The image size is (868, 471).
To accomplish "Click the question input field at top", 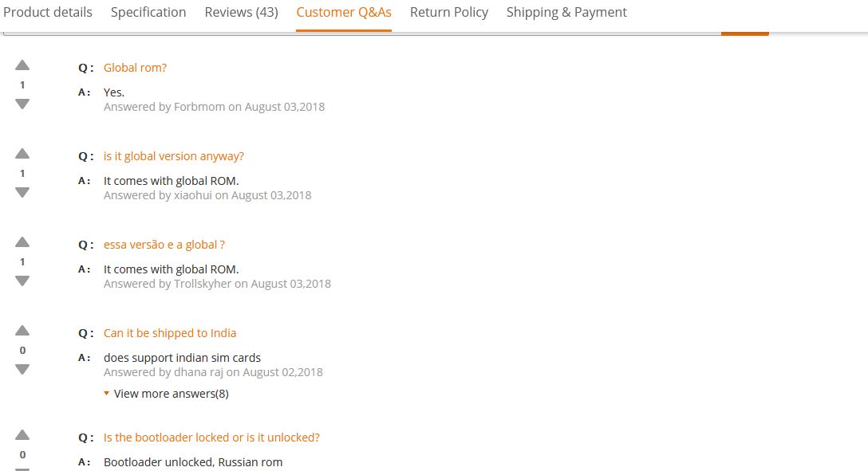I will [x=359, y=33].
